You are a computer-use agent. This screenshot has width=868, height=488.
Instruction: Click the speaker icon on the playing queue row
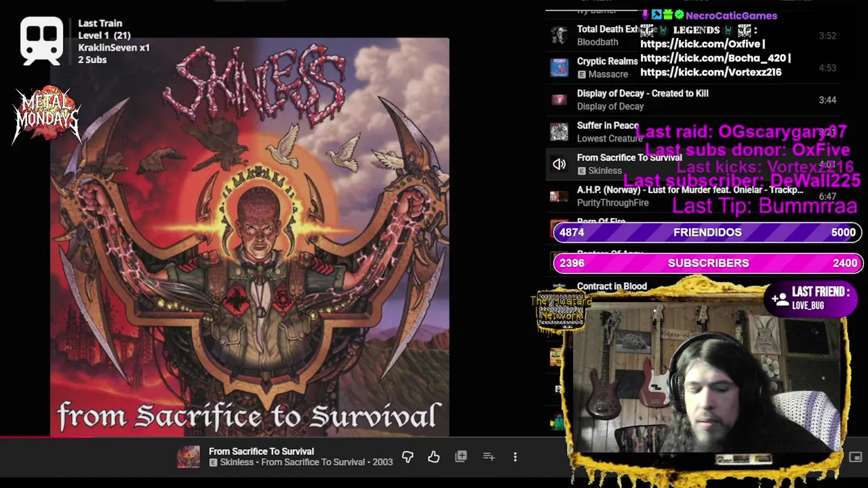point(559,164)
